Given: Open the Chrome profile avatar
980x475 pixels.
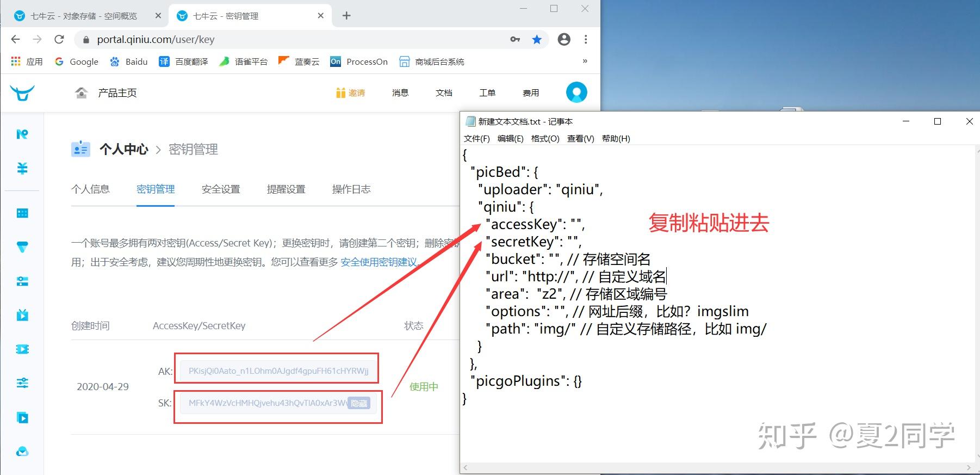Looking at the screenshot, I should [x=564, y=39].
